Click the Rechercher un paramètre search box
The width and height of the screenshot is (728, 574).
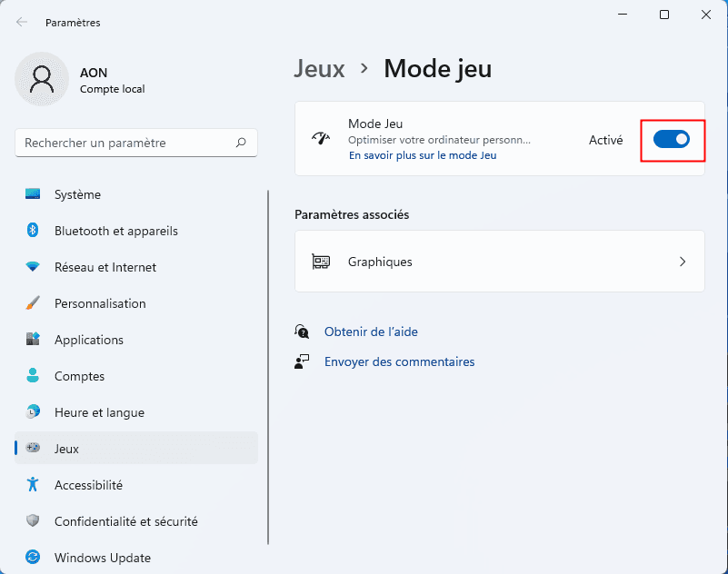pyautogui.click(x=127, y=143)
